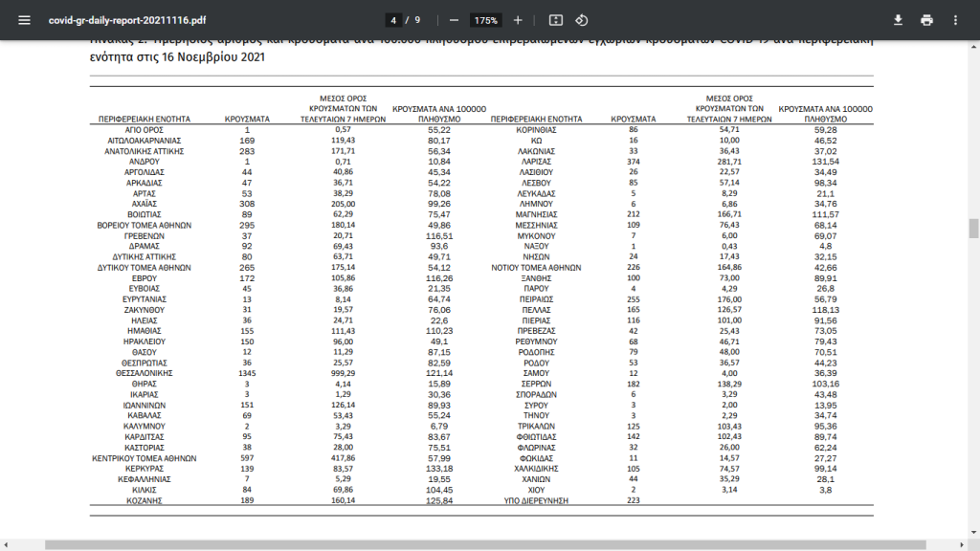Image resolution: width=980 pixels, height=551 pixels.
Task: Select the 'ΕΒΡΟΥ' row label
Action: 145,278
